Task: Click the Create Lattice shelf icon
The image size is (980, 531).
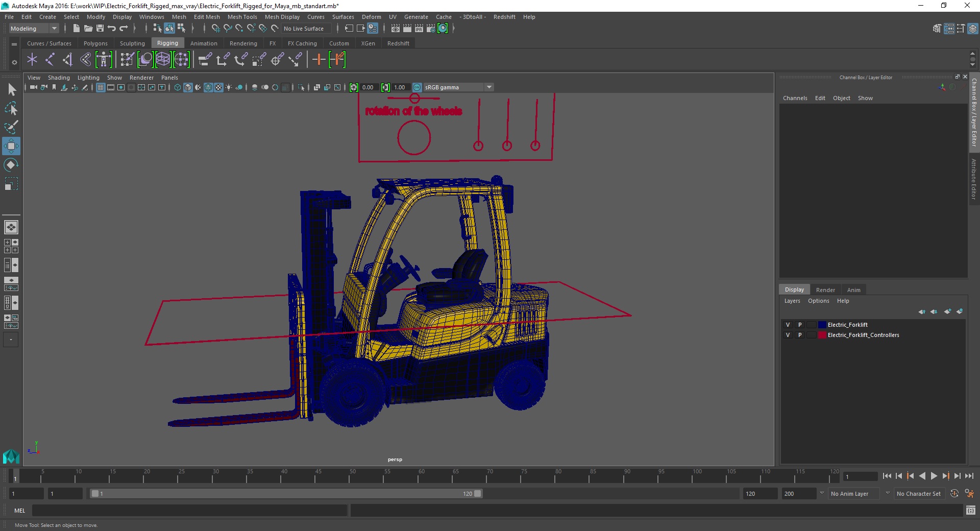Action: 163,60
